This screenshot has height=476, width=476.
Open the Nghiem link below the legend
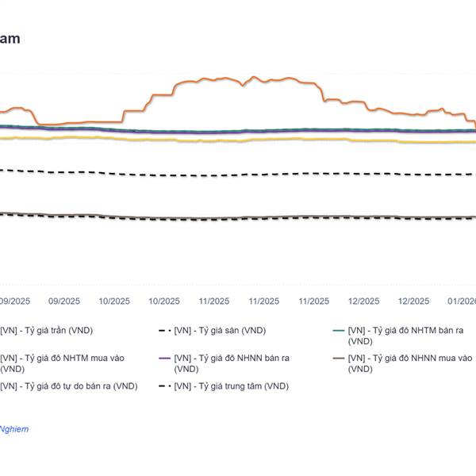14,429
